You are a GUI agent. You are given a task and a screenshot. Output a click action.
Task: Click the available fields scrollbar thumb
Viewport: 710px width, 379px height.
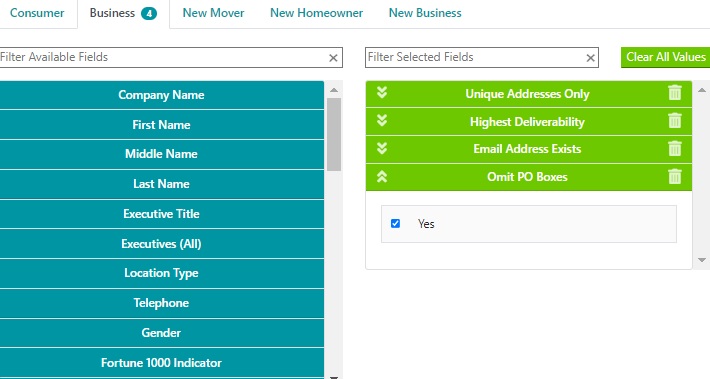[334, 134]
